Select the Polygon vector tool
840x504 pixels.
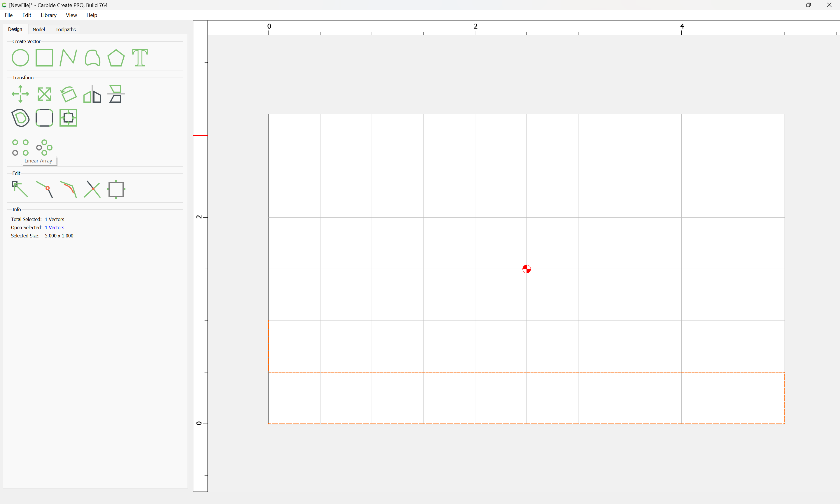point(116,58)
